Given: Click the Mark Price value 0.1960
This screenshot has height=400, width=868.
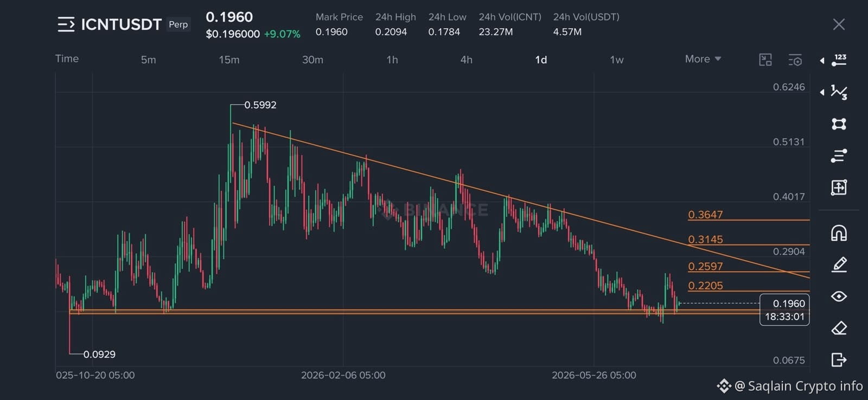Looking at the screenshot, I should [331, 32].
